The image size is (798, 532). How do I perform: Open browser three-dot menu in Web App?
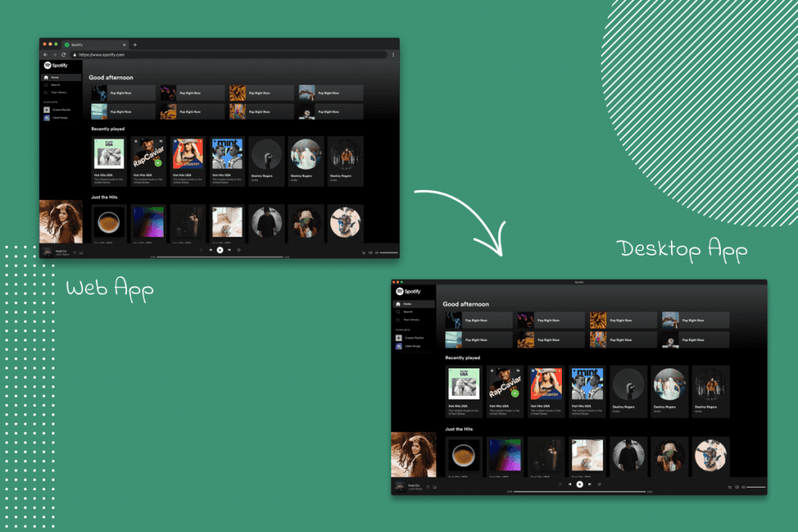coord(394,55)
